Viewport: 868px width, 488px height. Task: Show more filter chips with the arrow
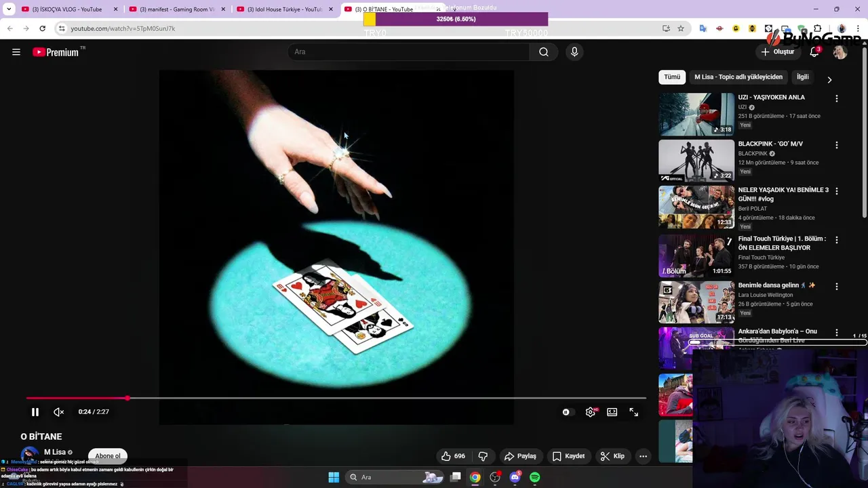(829, 79)
